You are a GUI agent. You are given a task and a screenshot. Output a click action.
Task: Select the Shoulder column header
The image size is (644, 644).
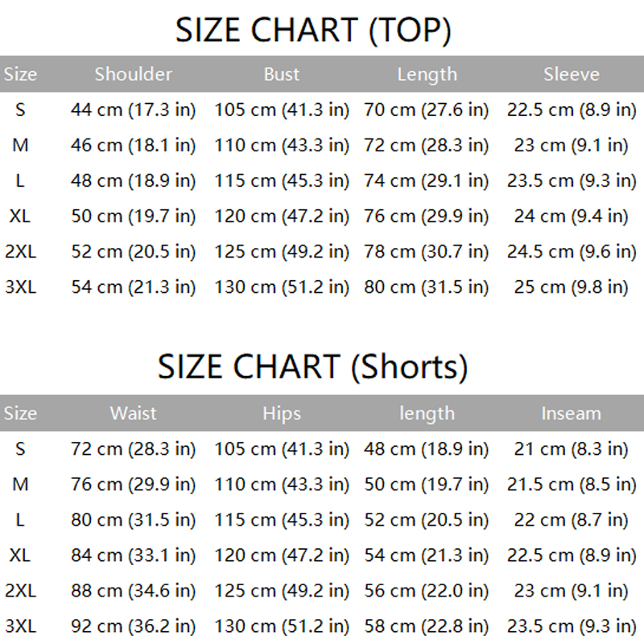tap(134, 75)
